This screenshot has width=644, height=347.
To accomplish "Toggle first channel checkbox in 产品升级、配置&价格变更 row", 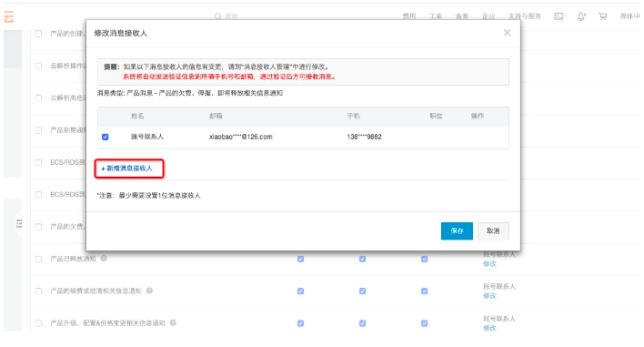I will (x=300, y=323).
